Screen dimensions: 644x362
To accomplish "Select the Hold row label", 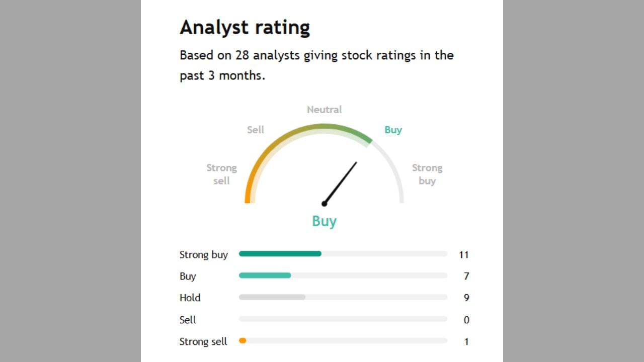I will point(190,298).
